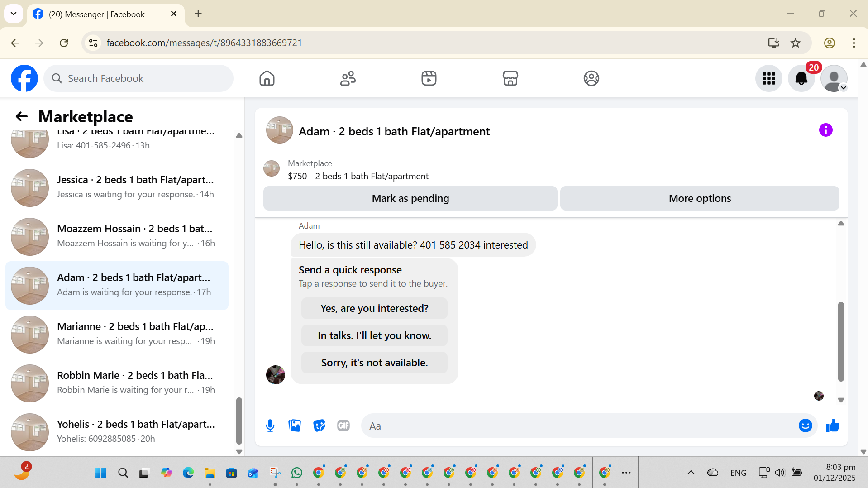Open a new browser tab

[198, 14]
